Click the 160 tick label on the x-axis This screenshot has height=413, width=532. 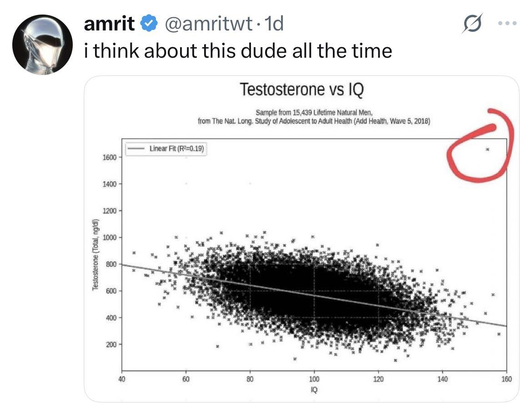coord(507,379)
